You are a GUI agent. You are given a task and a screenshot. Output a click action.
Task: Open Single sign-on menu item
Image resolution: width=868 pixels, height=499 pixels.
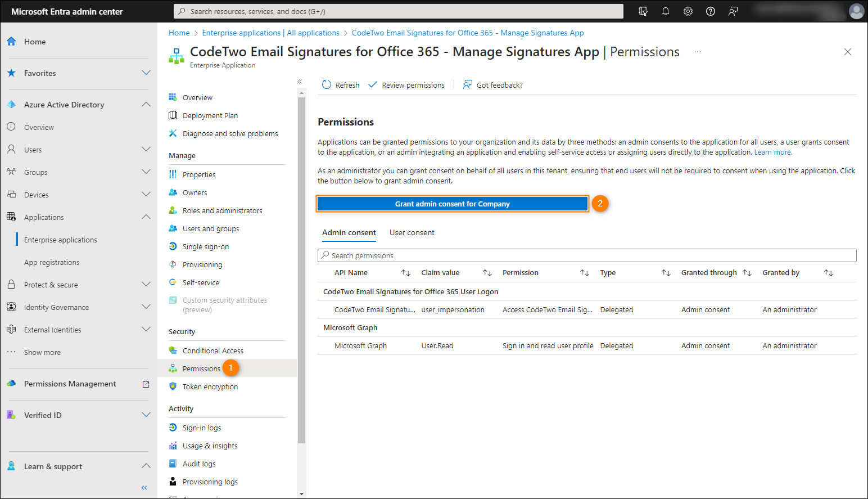tap(206, 246)
